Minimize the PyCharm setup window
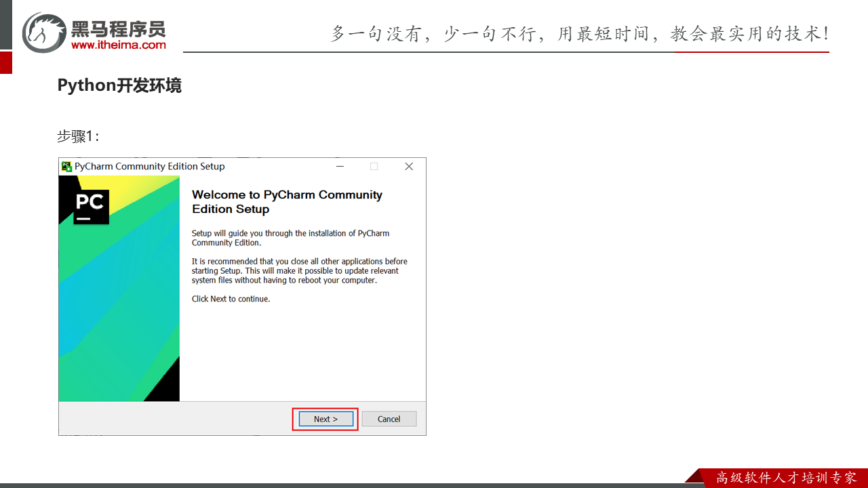This screenshot has height=488, width=868. (339, 167)
